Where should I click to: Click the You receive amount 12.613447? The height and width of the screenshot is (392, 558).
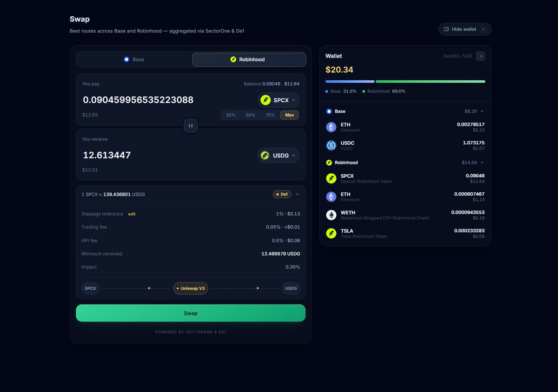coord(107,155)
